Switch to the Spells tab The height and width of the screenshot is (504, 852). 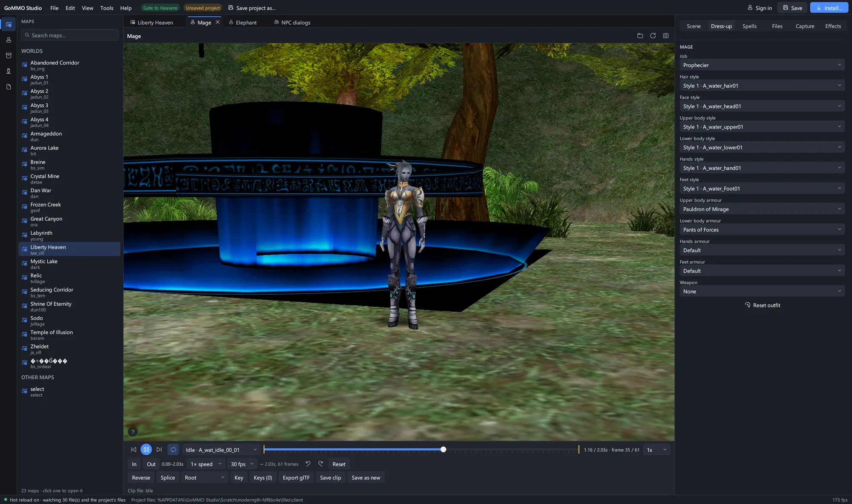click(749, 26)
